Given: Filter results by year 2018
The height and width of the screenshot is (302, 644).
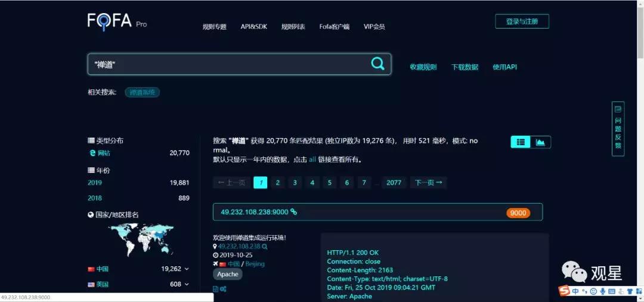Looking at the screenshot, I should 94,198.
